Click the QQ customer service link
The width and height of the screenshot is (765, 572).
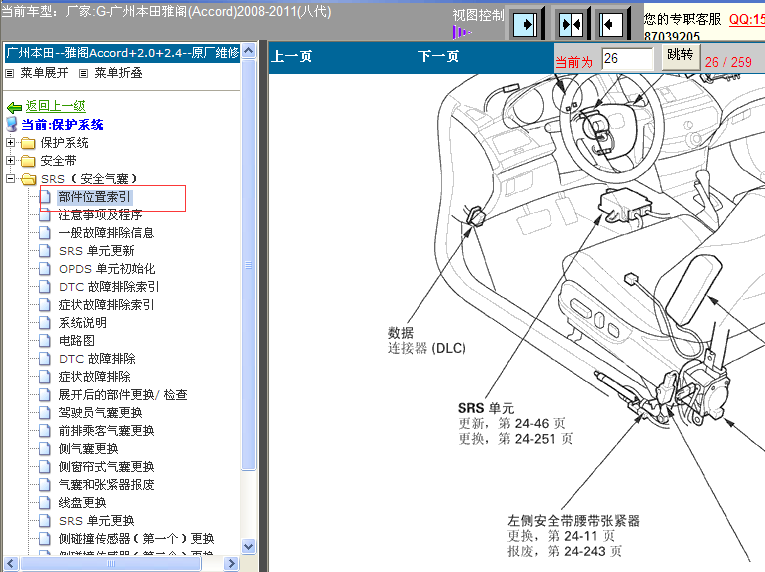click(746, 20)
